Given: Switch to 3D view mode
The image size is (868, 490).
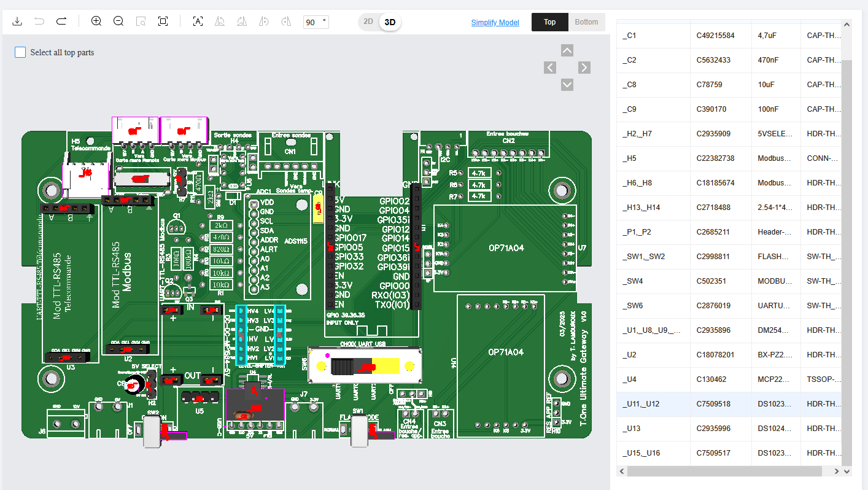Looking at the screenshot, I should [x=390, y=22].
